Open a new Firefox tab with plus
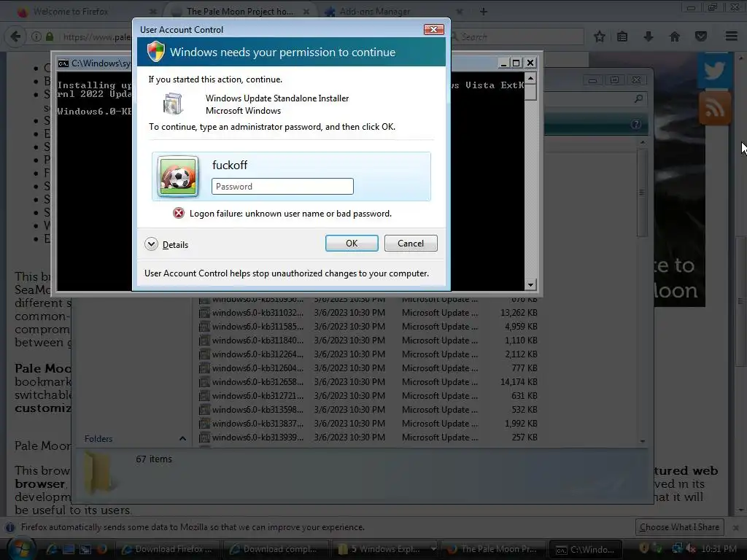Screen dimensions: 747x560 pos(484,12)
